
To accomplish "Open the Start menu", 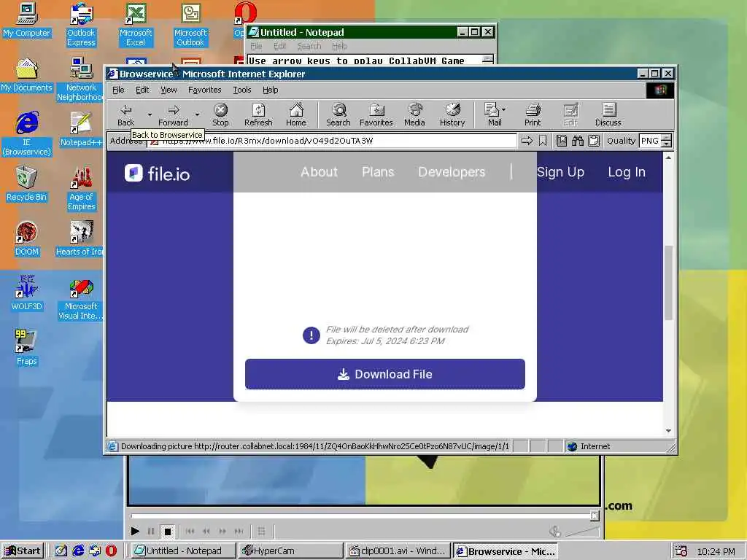I will [23, 551].
